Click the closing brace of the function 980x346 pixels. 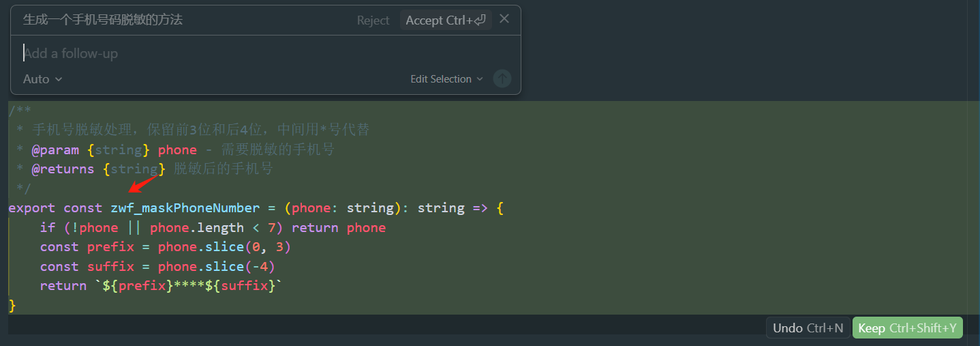[x=12, y=306]
